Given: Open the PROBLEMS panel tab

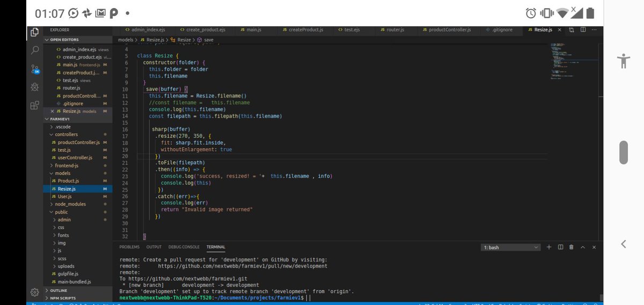Looking at the screenshot, I should click(x=129, y=247).
